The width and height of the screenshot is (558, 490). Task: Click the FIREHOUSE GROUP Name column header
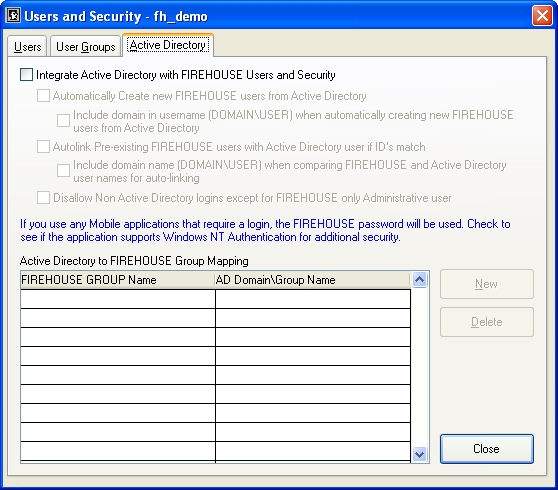tap(118, 280)
